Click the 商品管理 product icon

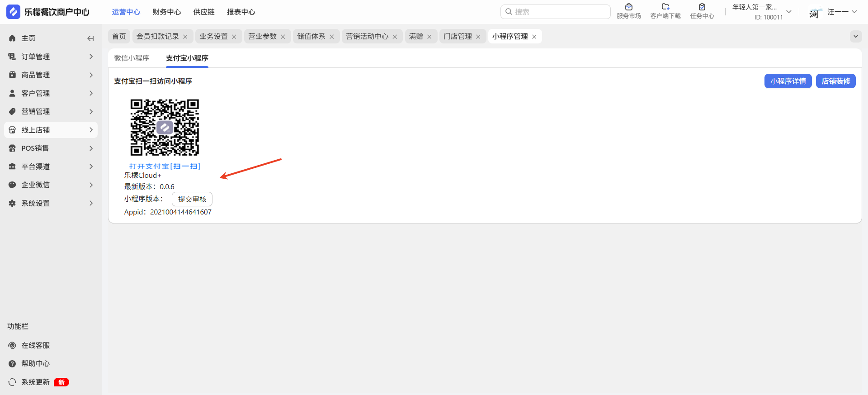[x=12, y=75]
